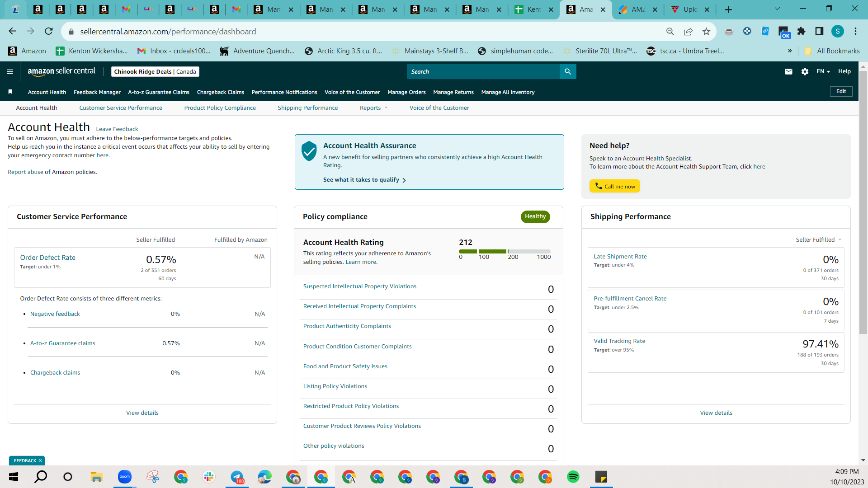Open Chargeback Claims in favorites bar
Image resolution: width=868 pixels, height=488 pixels.
pyautogui.click(x=220, y=92)
